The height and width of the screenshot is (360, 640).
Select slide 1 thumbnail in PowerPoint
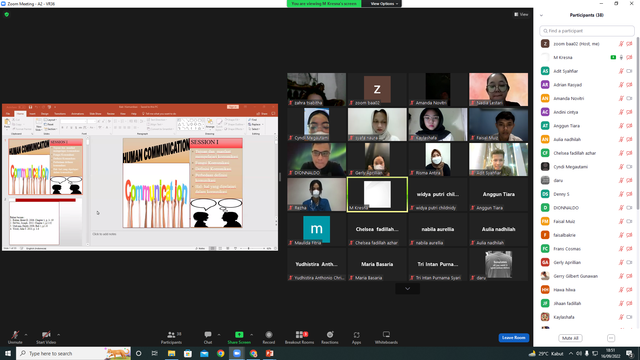tap(46, 167)
